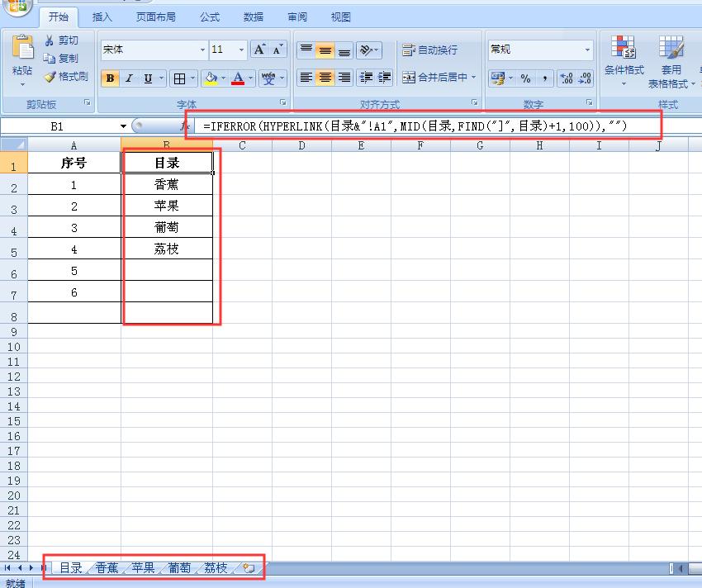The image size is (702, 588).
Task: Expand the Name Box dropdown arrow
Action: coord(124,126)
